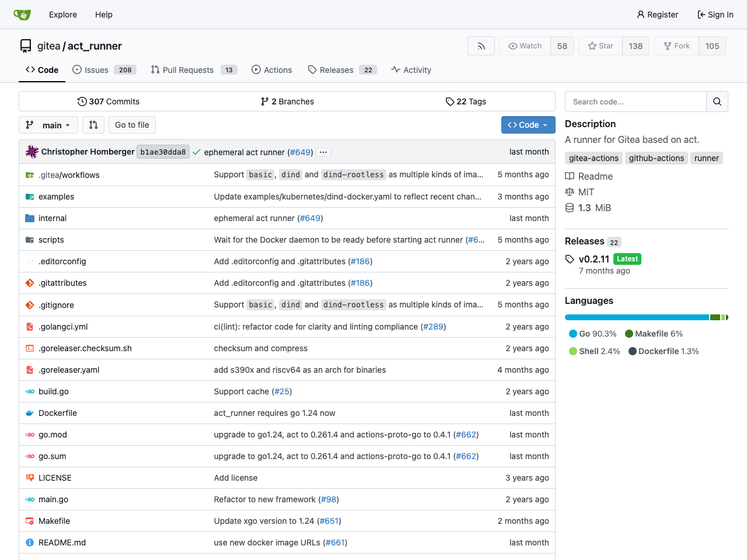Viewport: 747px width, 560px height.
Task: Click the .gitattributes git file icon
Action: tap(30, 283)
